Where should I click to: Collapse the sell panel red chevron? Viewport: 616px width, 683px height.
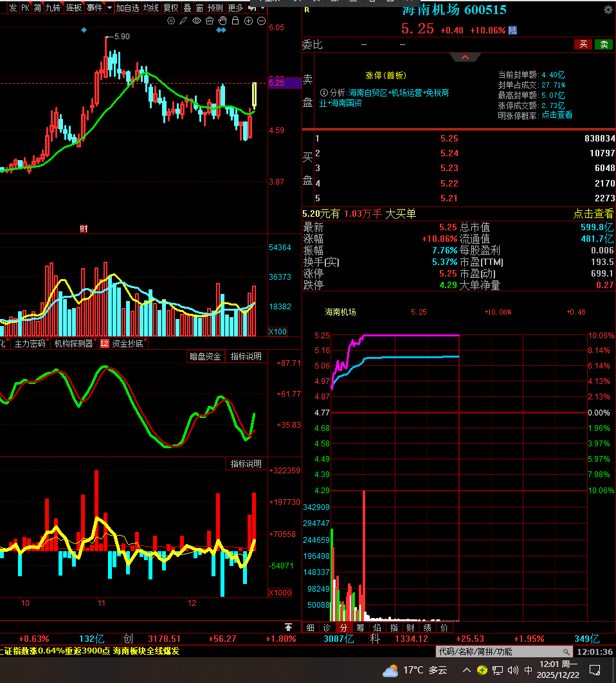(x=466, y=57)
